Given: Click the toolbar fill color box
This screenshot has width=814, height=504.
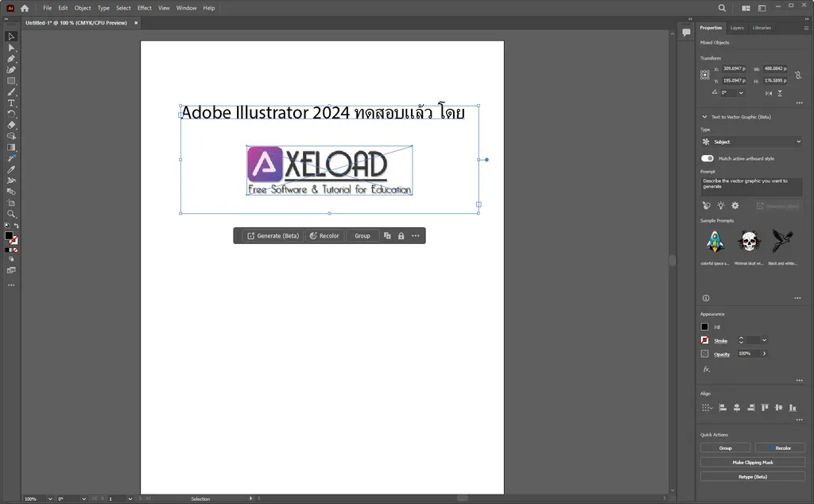Looking at the screenshot, I should 9,236.
